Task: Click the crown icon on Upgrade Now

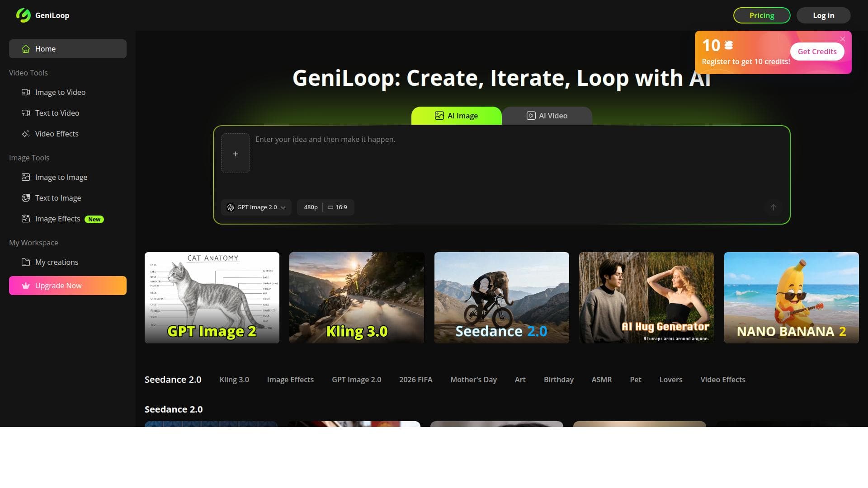Action: tap(26, 286)
